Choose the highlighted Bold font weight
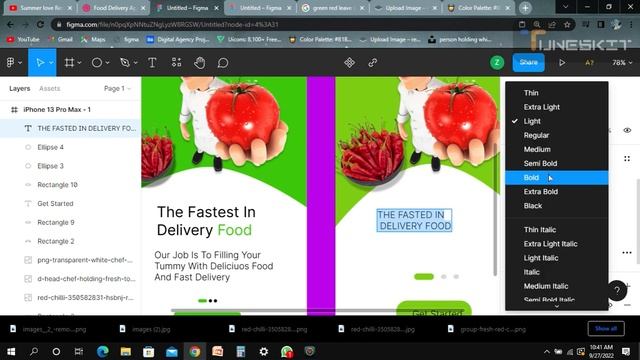The height and width of the screenshot is (360, 640). [557, 178]
